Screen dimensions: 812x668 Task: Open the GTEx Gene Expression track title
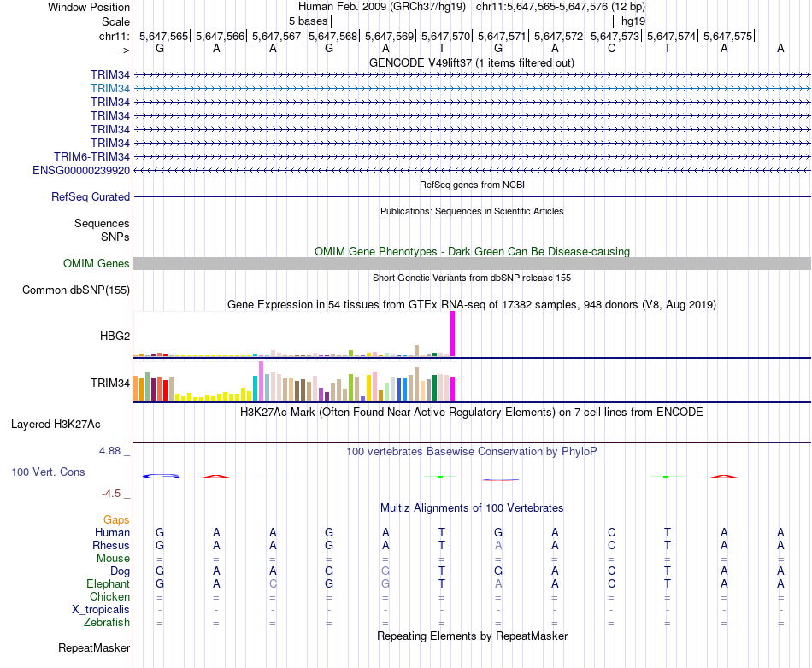coord(472,305)
